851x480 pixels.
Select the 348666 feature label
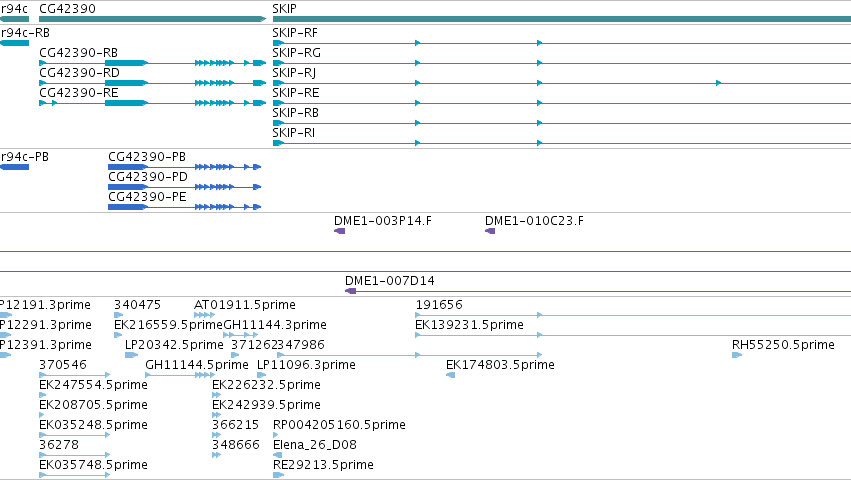[x=236, y=446]
